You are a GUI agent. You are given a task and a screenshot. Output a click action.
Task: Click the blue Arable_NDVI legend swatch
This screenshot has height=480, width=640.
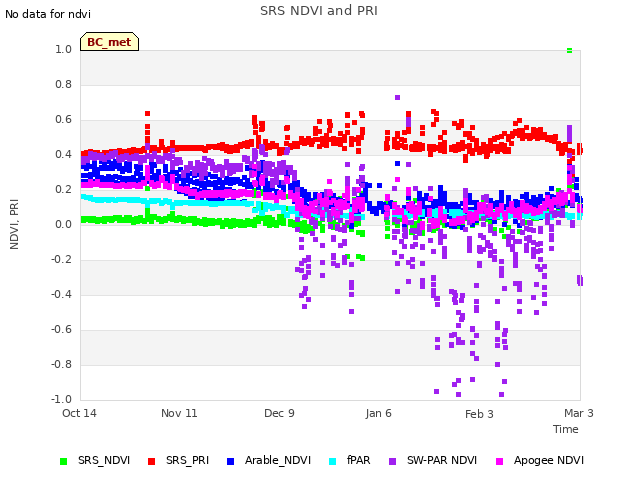tap(230, 461)
